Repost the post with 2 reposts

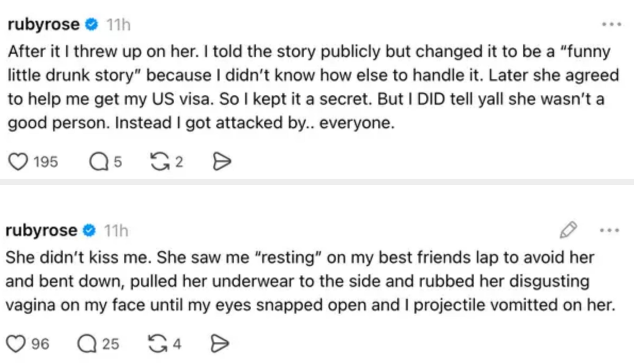point(160,162)
